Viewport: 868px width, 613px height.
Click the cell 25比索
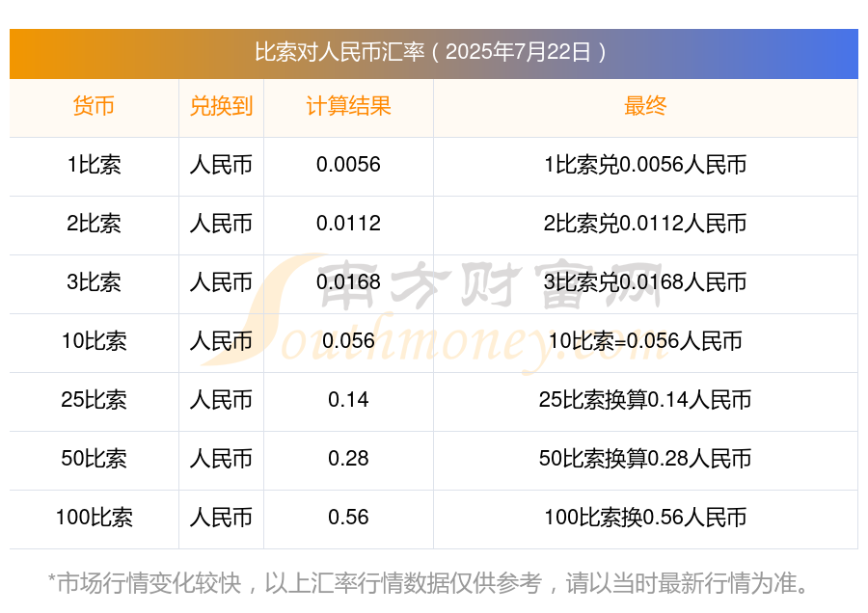[x=95, y=400]
